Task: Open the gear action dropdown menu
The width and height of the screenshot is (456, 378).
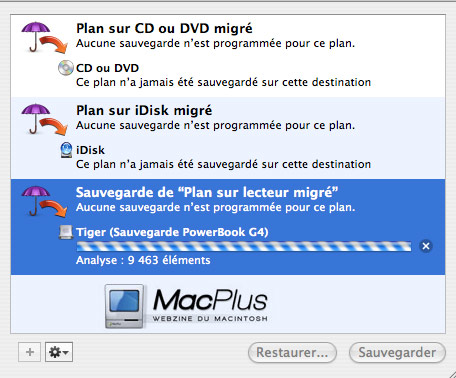Action: (59, 352)
